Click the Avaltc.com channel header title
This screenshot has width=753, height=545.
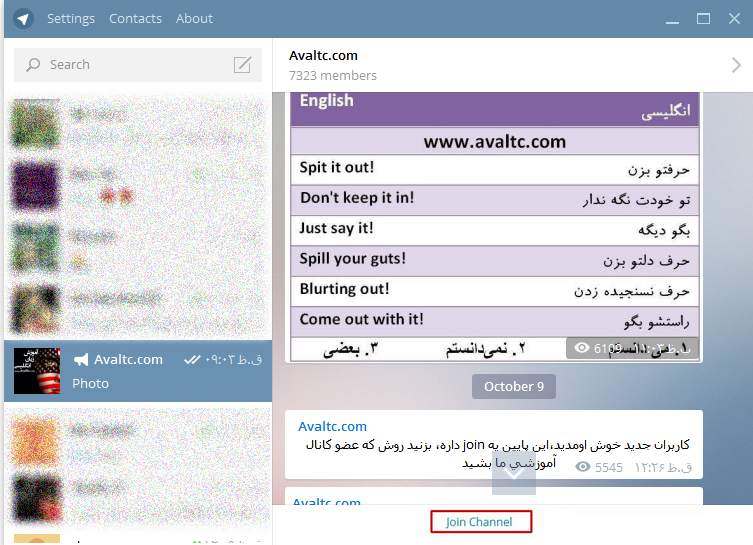tap(323, 56)
